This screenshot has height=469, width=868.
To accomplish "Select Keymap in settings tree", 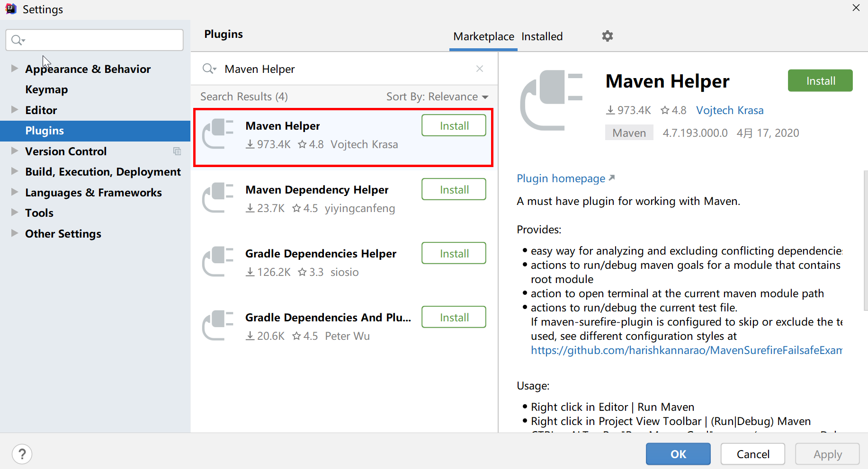I will pyautogui.click(x=46, y=89).
